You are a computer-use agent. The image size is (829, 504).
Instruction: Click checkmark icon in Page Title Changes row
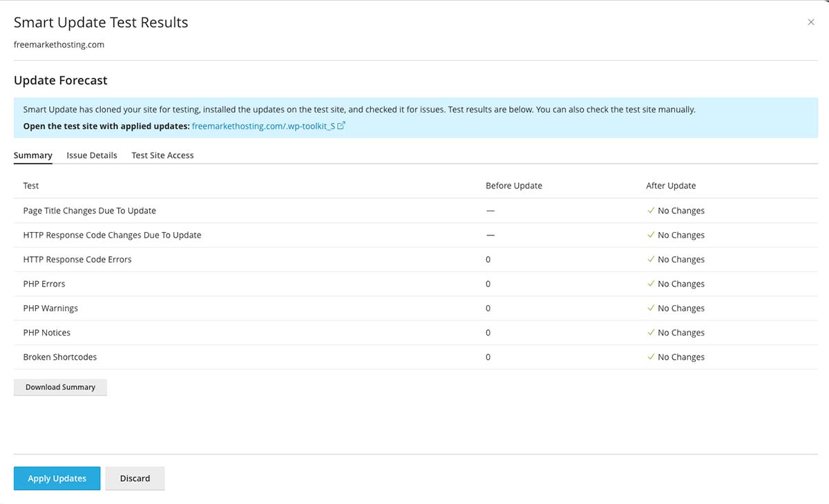tap(651, 211)
